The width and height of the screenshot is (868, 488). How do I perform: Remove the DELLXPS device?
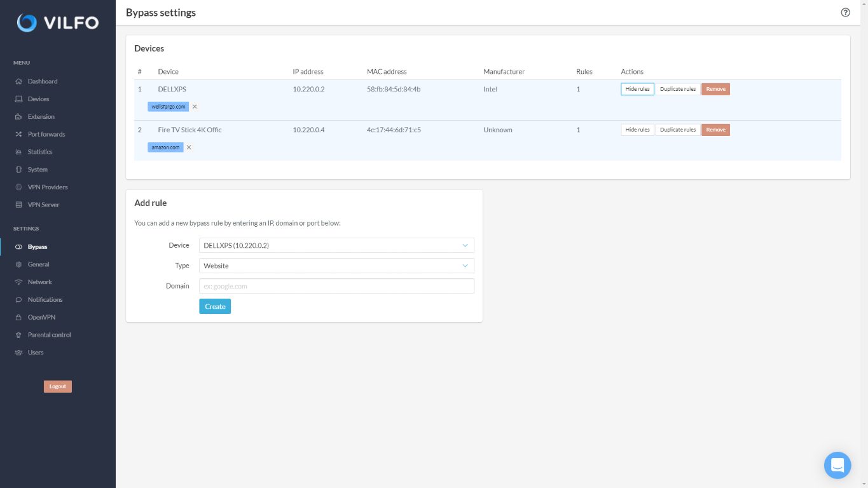715,89
